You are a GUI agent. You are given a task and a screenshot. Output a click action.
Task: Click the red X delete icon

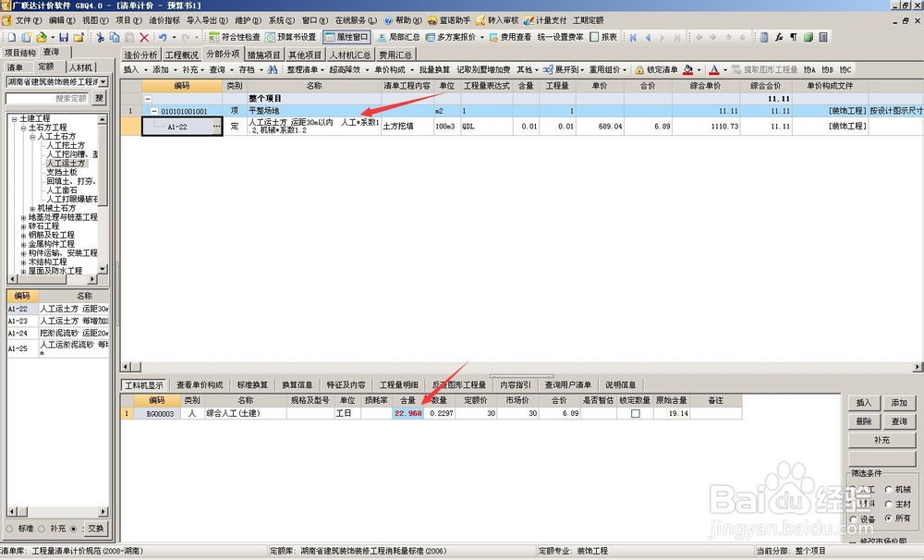pos(144,37)
